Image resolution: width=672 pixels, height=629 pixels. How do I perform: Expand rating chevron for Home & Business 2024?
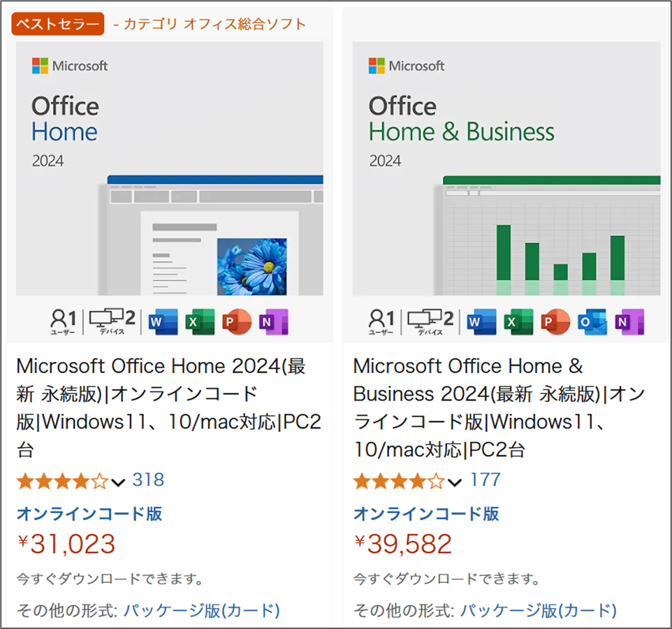point(455,482)
